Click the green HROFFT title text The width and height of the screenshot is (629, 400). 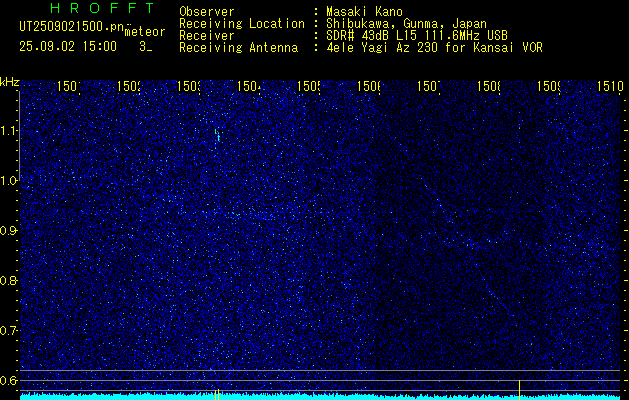(102, 8)
